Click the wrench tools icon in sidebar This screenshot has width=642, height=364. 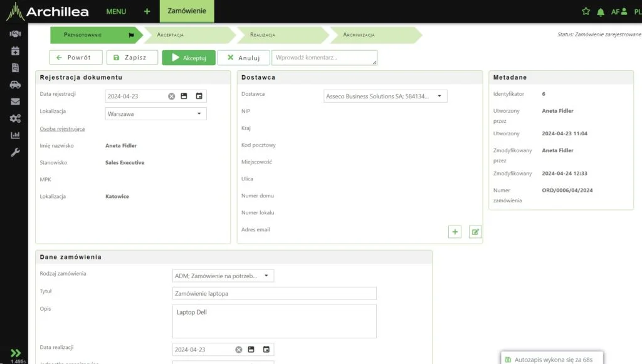point(15,152)
